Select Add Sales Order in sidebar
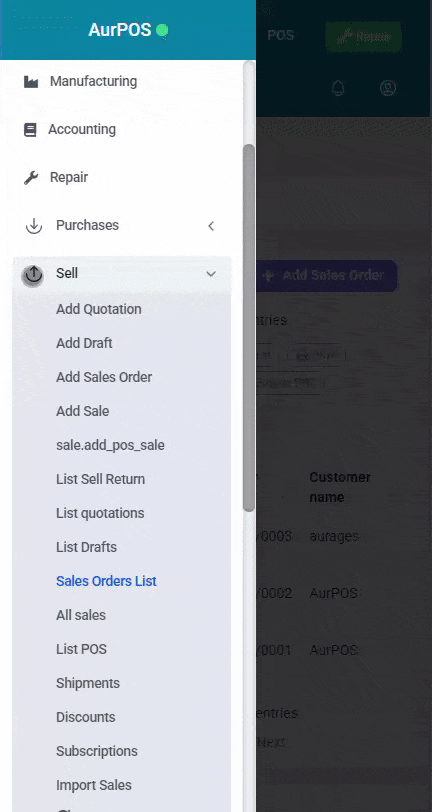The image size is (432, 812). 104,377
